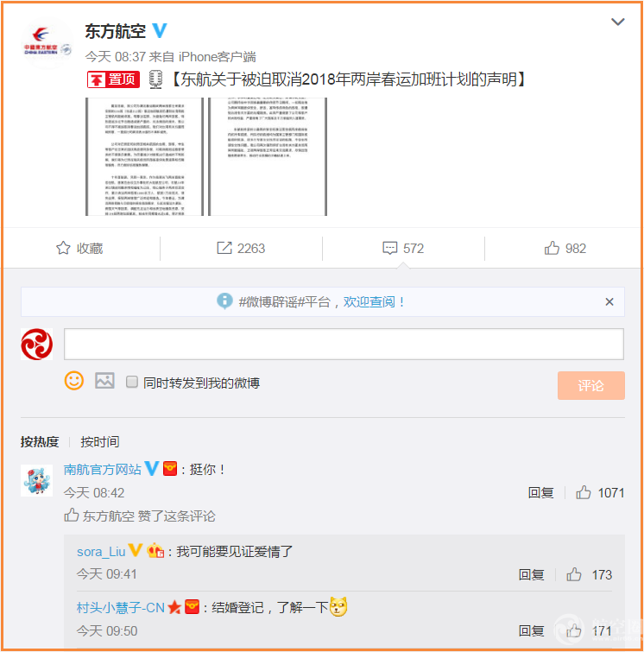Click the insert image icon
Image resolution: width=644 pixels, height=652 pixels.
point(104,381)
